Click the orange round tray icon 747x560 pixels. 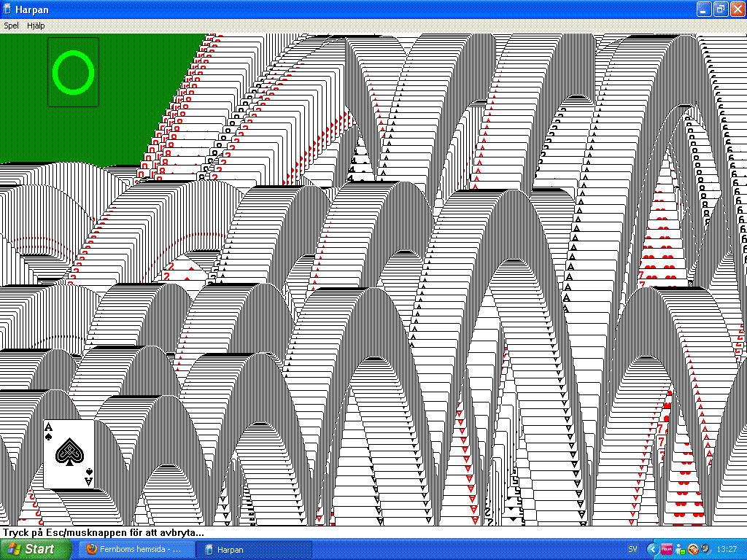693,549
